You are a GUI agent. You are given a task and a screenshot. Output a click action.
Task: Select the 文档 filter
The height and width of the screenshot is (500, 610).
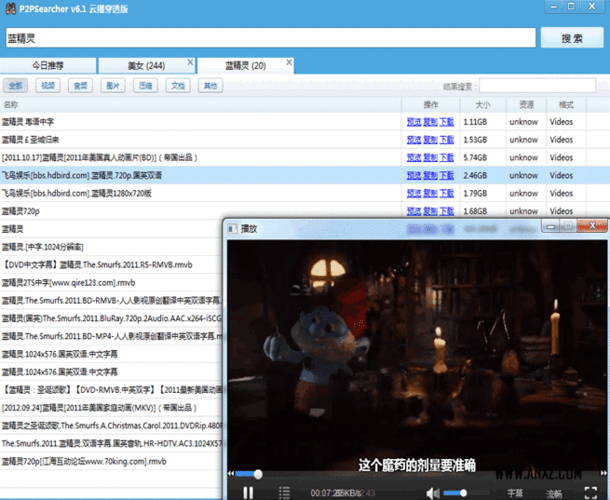pos(178,86)
